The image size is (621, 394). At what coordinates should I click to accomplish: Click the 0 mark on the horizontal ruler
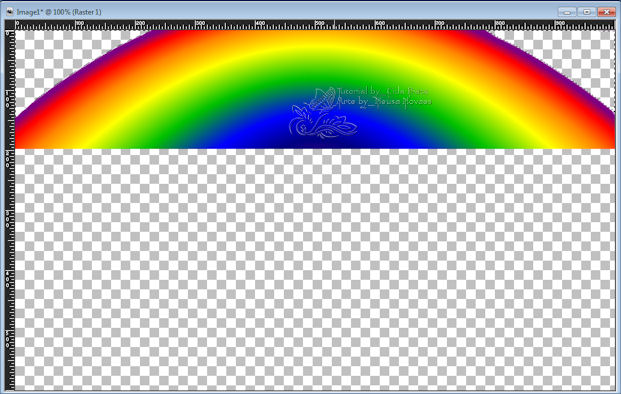tap(17, 24)
